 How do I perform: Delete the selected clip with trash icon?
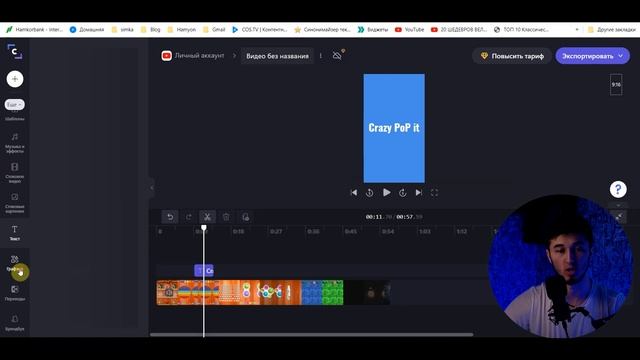226,217
